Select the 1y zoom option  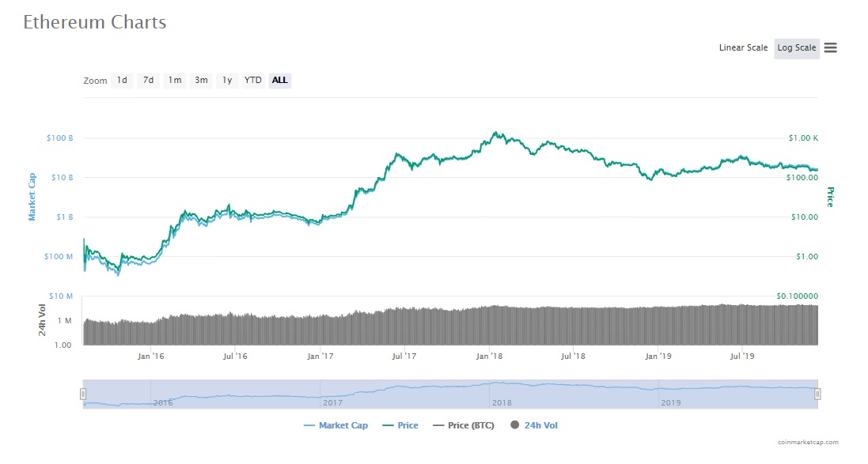[227, 80]
